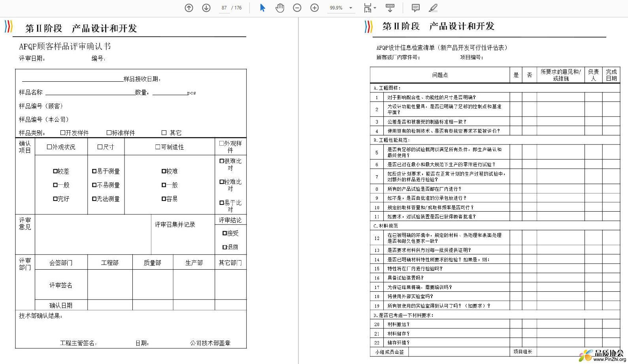Click row 3 公差是否和被接受的制造标准相一致
628x364 pixels.
(495, 122)
